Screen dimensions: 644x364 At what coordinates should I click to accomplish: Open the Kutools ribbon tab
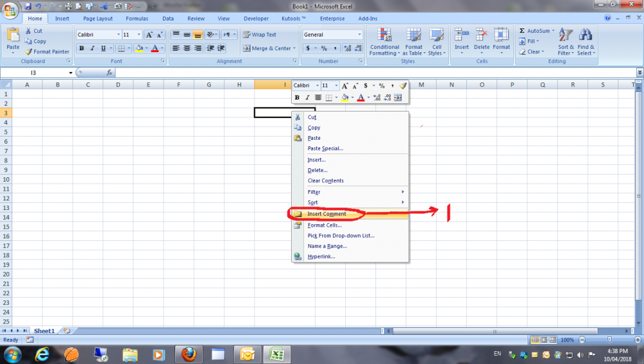pos(293,19)
